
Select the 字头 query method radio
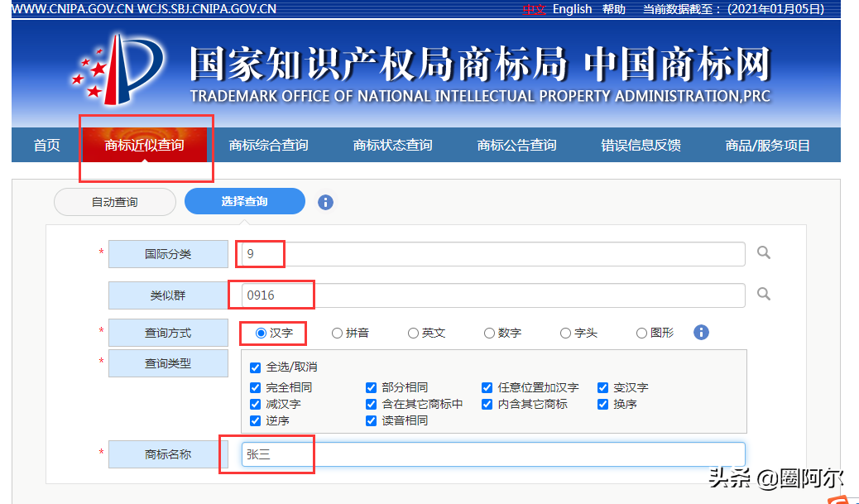pyautogui.click(x=565, y=333)
